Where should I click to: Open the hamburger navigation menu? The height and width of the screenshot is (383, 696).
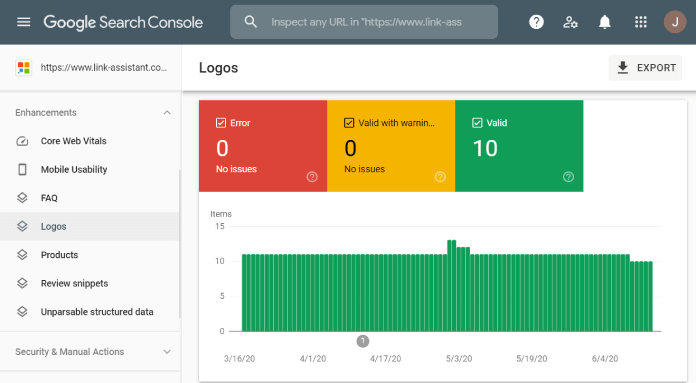pyautogui.click(x=24, y=22)
